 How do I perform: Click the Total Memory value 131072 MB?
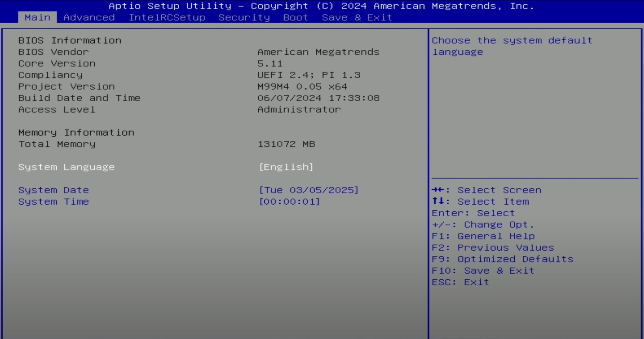[286, 144]
